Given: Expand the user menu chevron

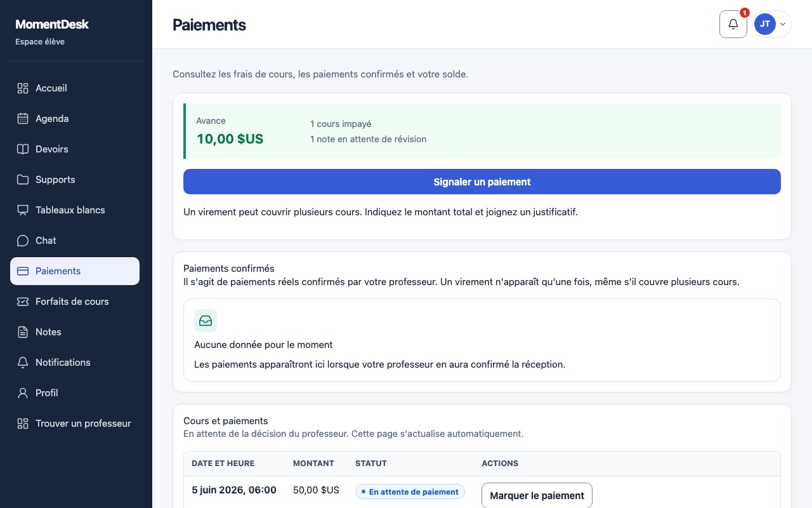Looking at the screenshot, I should pos(783,24).
